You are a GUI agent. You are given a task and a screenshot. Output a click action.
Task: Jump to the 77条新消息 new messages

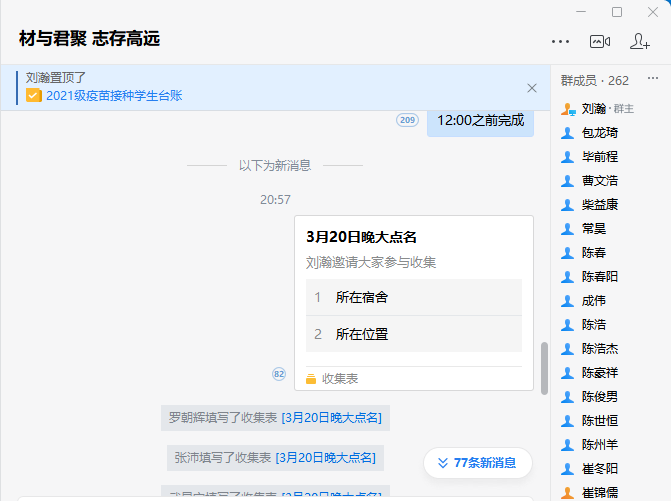(477, 463)
